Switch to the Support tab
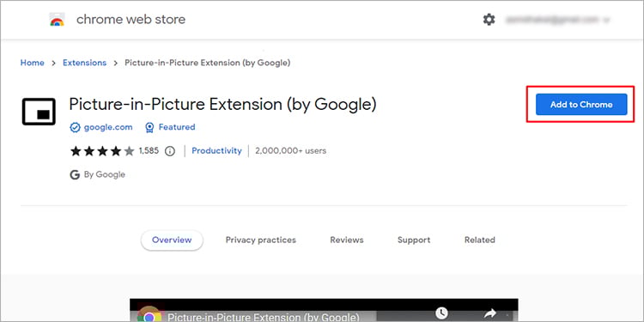This screenshot has width=644, height=322. [414, 240]
